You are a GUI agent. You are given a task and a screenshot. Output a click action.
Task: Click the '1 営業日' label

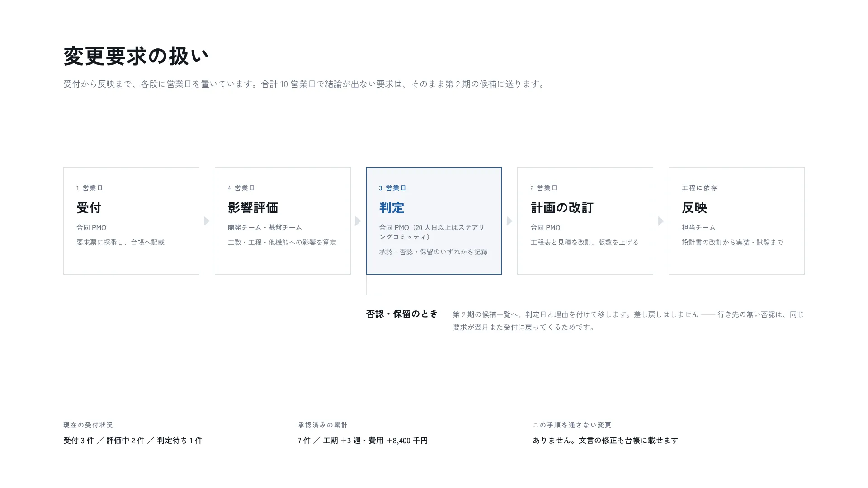90,188
